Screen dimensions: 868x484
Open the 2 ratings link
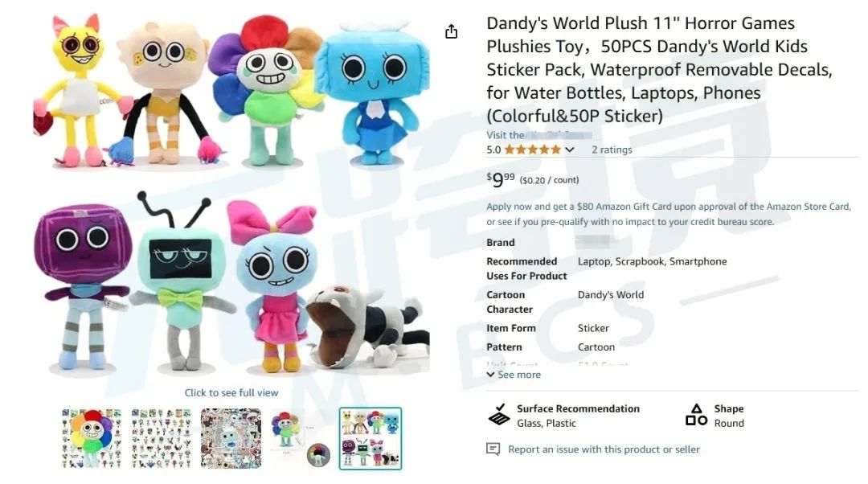612,150
